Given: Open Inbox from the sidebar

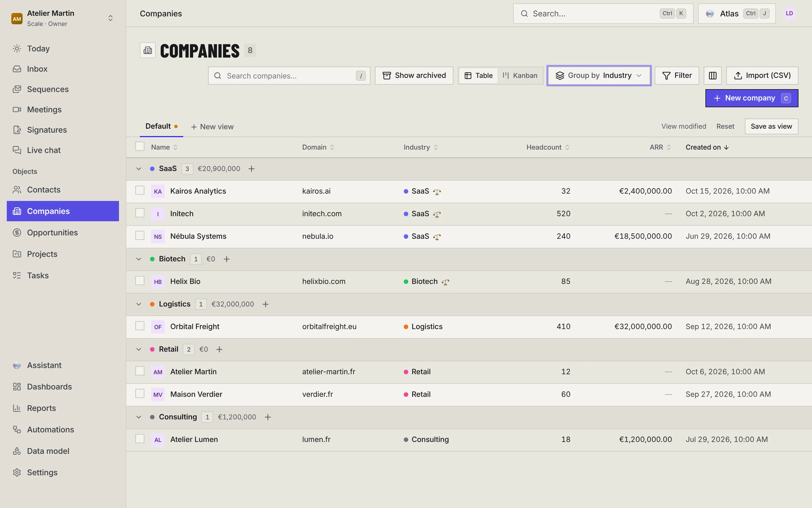Looking at the screenshot, I should click(63, 69).
